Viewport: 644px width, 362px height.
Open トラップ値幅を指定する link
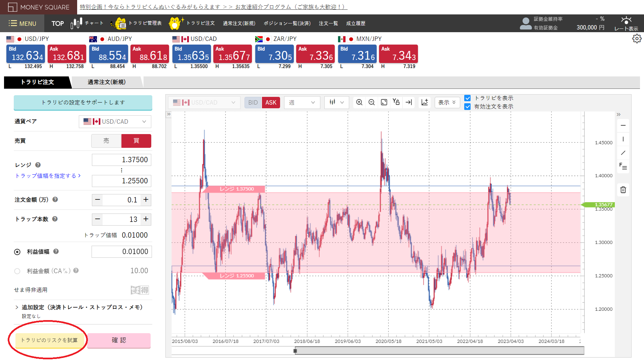tap(48, 176)
